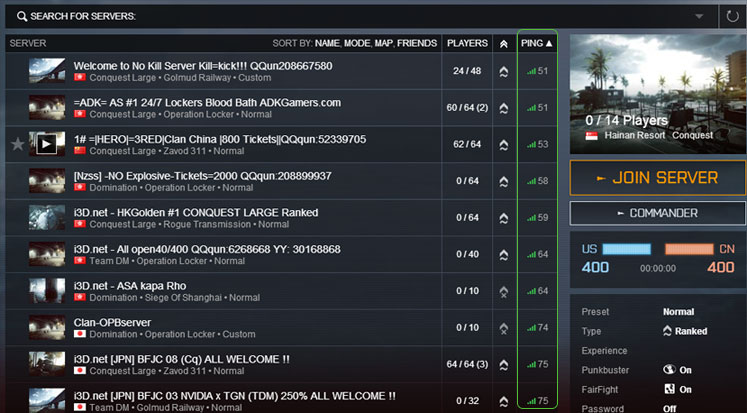Viewport: 747px width, 413px height.
Task: Click ranked icon on =ADK= Lockers row
Action: pyautogui.click(x=504, y=108)
